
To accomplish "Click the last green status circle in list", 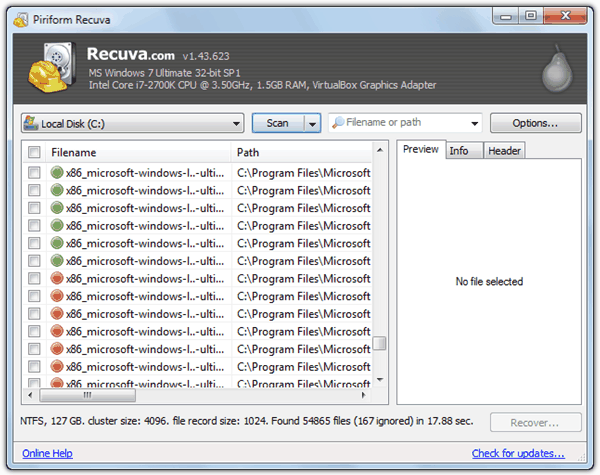I will pyautogui.click(x=57, y=261).
